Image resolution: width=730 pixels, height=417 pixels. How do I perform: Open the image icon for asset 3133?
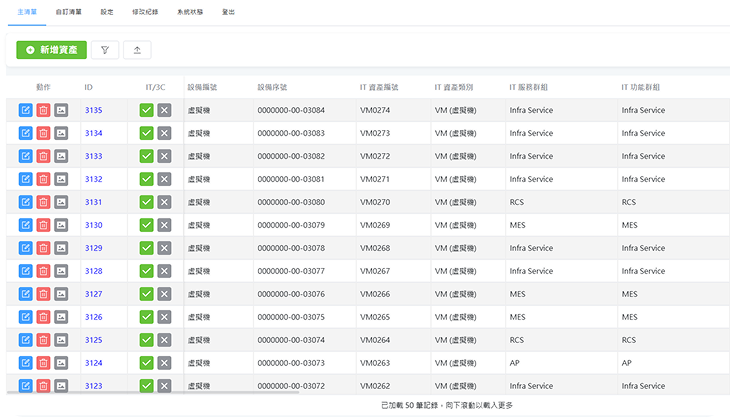61,156
